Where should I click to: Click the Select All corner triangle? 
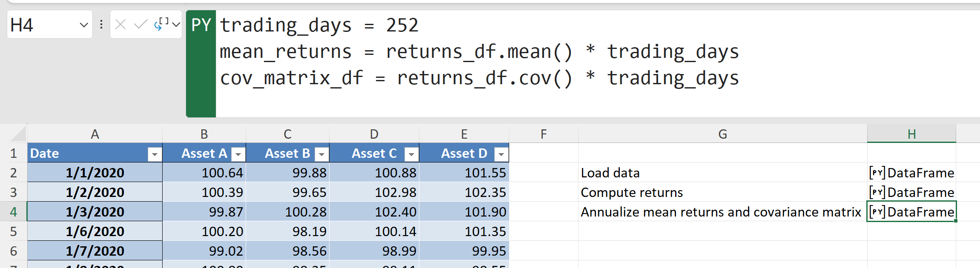(19, 134)
